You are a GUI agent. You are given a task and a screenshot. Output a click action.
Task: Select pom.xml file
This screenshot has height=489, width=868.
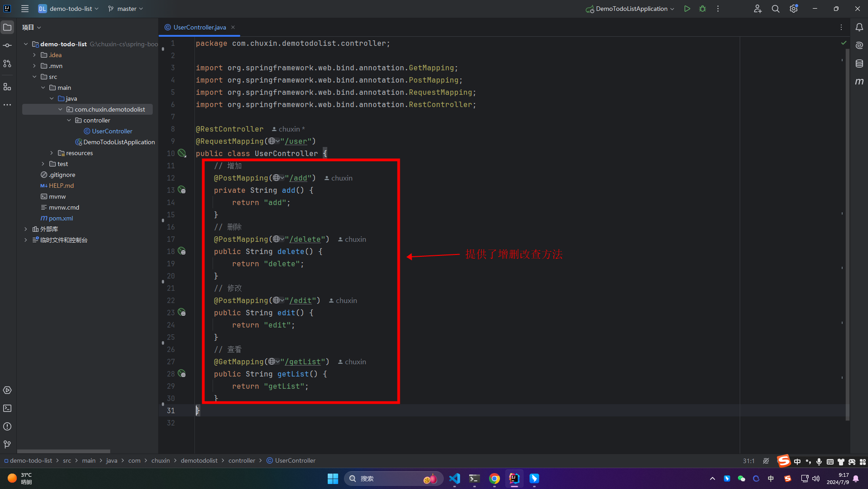tap(61, 218)
